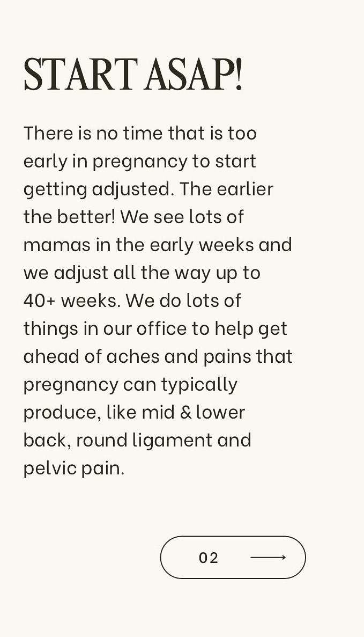Screen dimensions: 364x637
Task: Click the phrase 'the better!'
Action: pos(69,217)
